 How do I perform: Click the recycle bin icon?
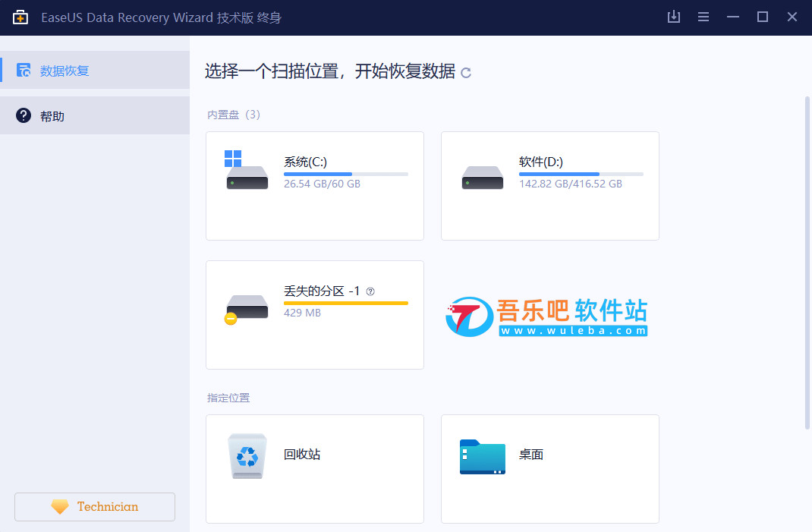(247, 456)
